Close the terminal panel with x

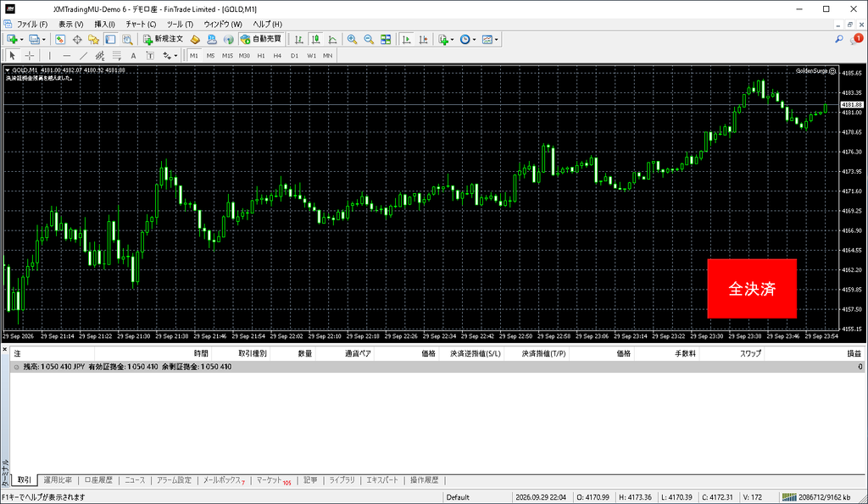[5, 350]
